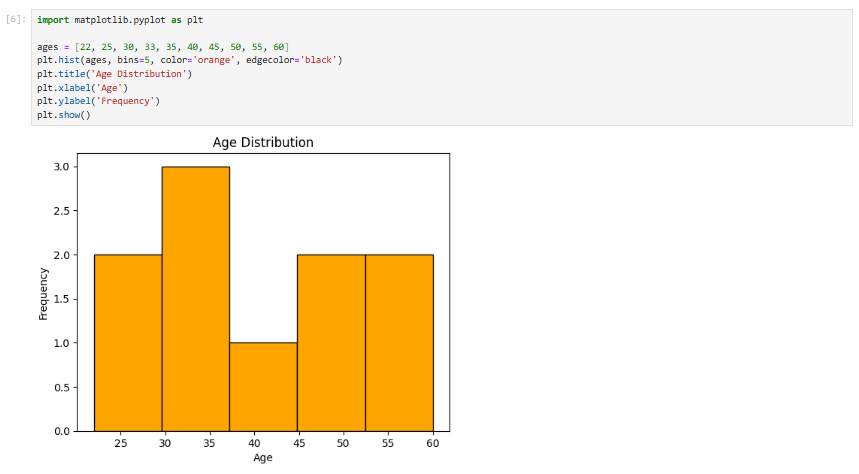Click the x-axis tick label 35

[x=209, y=443]
